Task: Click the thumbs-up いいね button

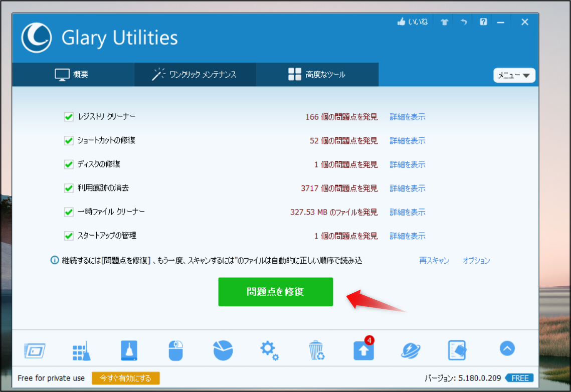Action: tap(412, 22)
